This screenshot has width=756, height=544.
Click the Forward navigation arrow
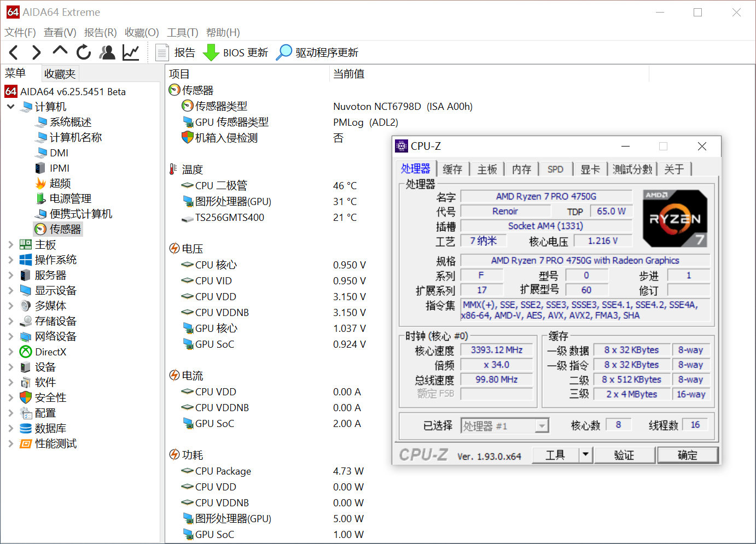(x=36, y=52)
